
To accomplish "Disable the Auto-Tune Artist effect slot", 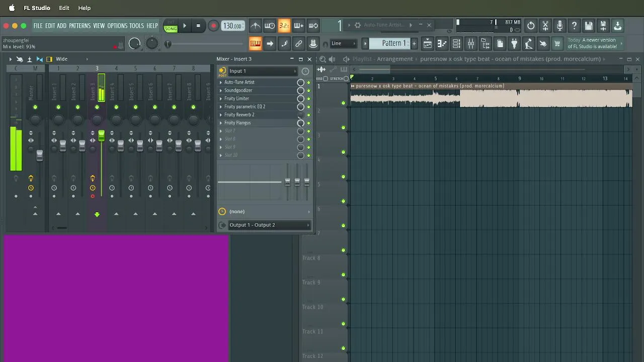I will click(308, 82).
